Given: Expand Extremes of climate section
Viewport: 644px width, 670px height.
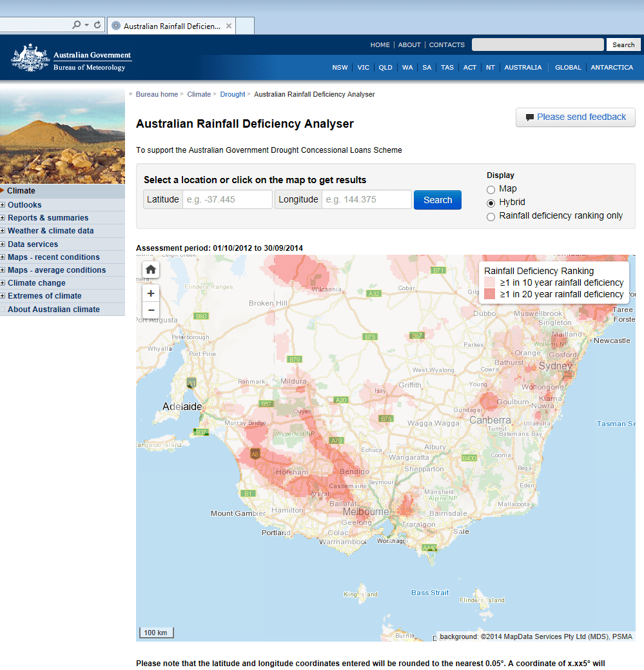Looking at the screenshot, I should pos(3,296).
